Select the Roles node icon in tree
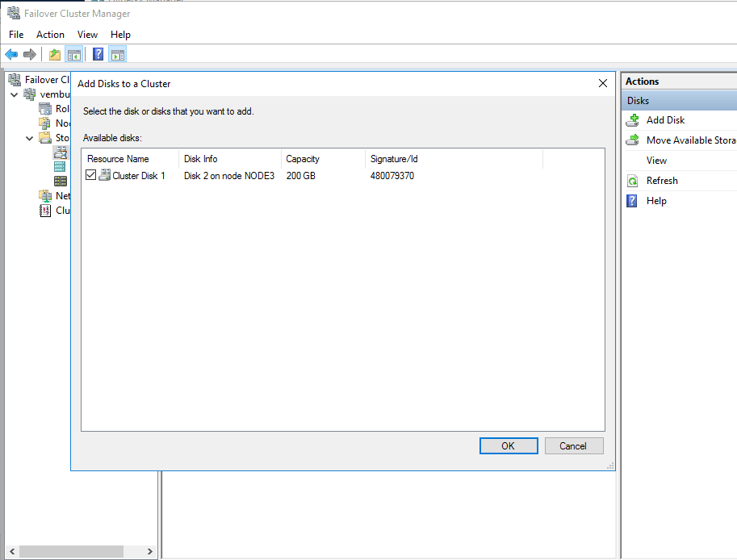 click(x=45, y=109)
